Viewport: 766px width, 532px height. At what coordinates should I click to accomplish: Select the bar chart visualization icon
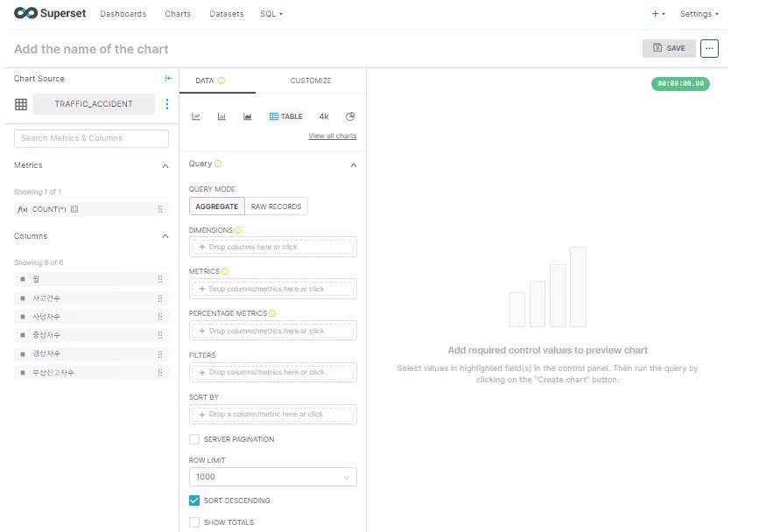tap(221, 116)
